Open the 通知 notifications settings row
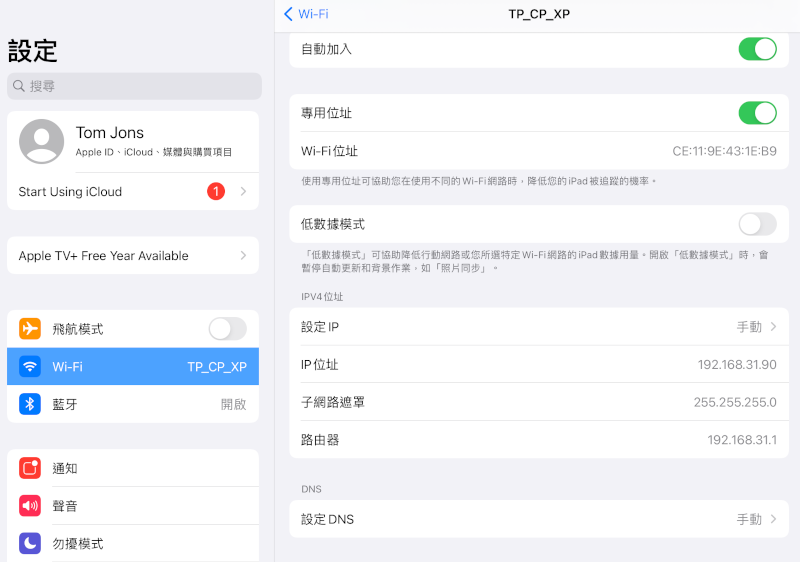800x562 pixels. point(133,468)
